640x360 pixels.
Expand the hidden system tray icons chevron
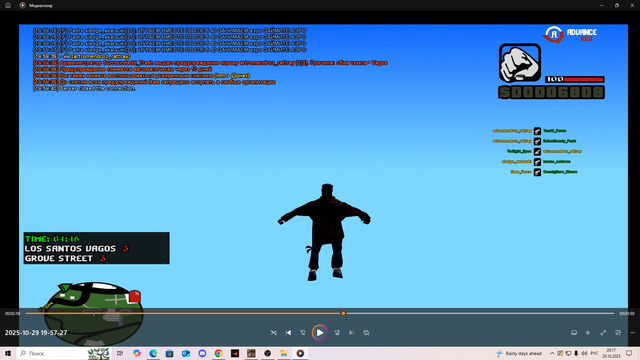tap(552, 353)
